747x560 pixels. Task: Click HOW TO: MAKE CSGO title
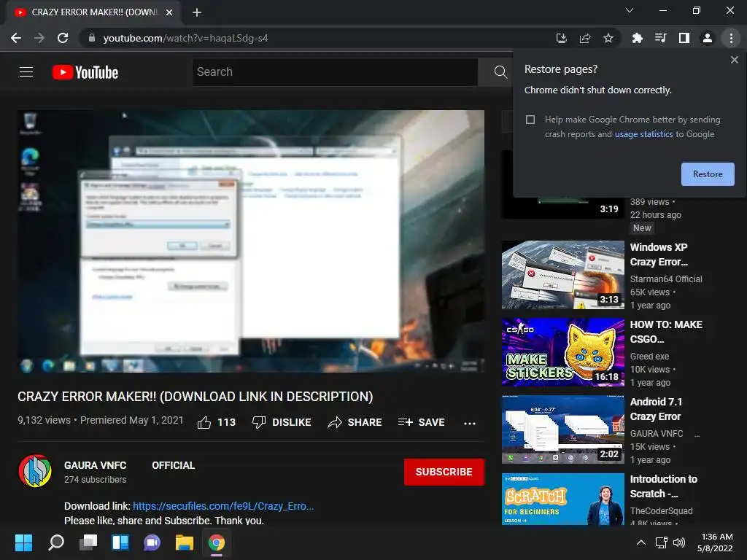pyautogui.click(x=666, y=332)
